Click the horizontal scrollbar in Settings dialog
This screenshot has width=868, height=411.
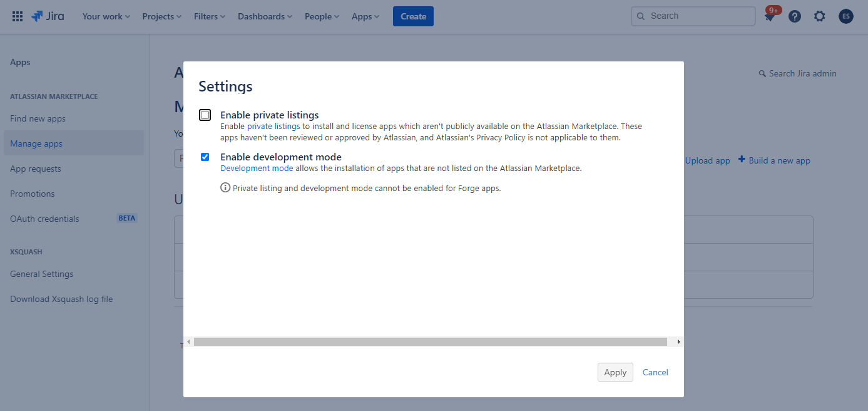[x=430, y=342]
